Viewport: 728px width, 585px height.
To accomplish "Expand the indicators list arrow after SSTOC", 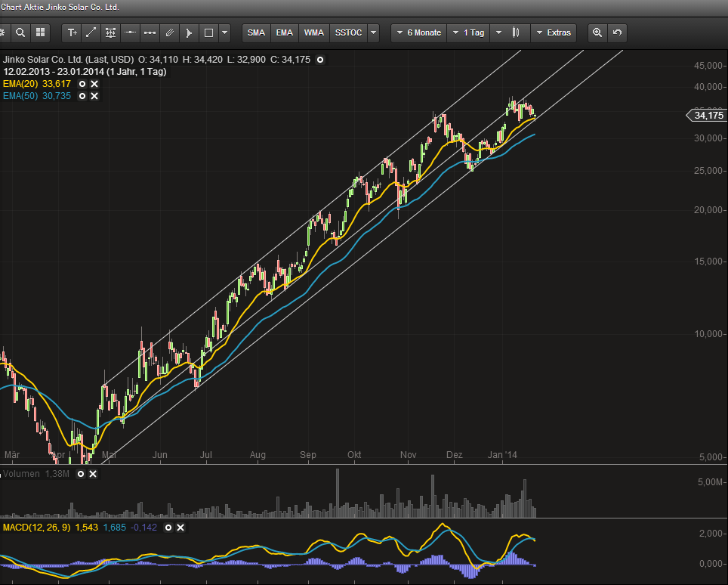I will 373,32.
